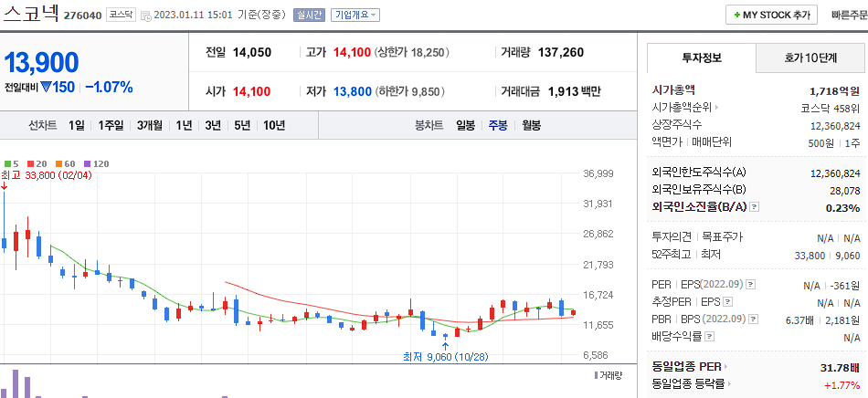Open the 동일업종 등락률 link
The height and width of the screenshot is (398, 868).
tap(692, 383)
